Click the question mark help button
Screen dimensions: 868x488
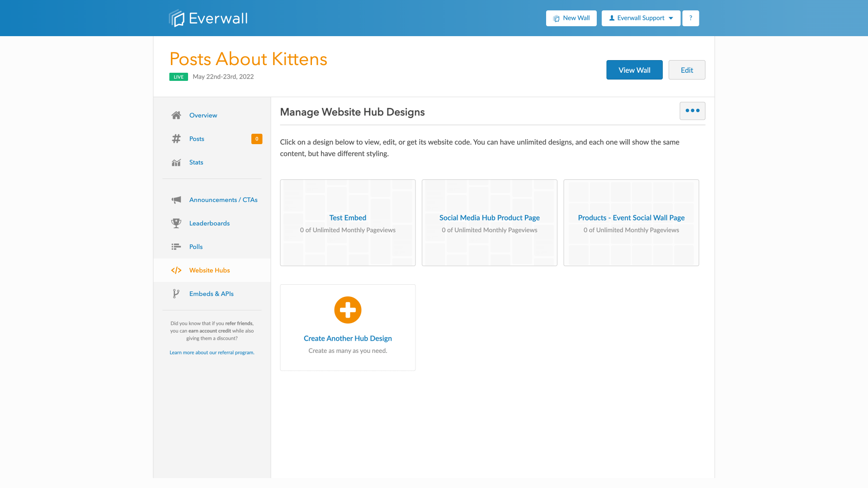click(x=691, y=18)
